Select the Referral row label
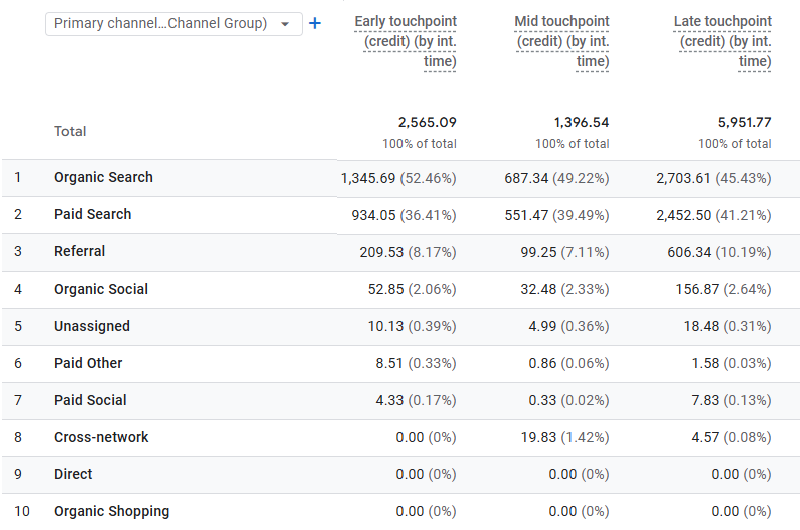 (x=80, y=251)
